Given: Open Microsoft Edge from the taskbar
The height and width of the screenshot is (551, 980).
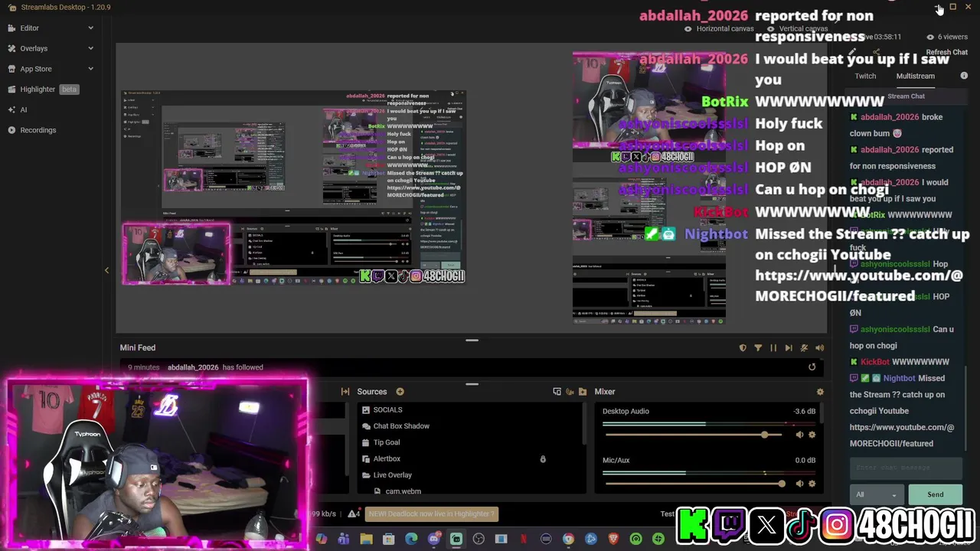Looking at the screenshot, I should point(411,539).
